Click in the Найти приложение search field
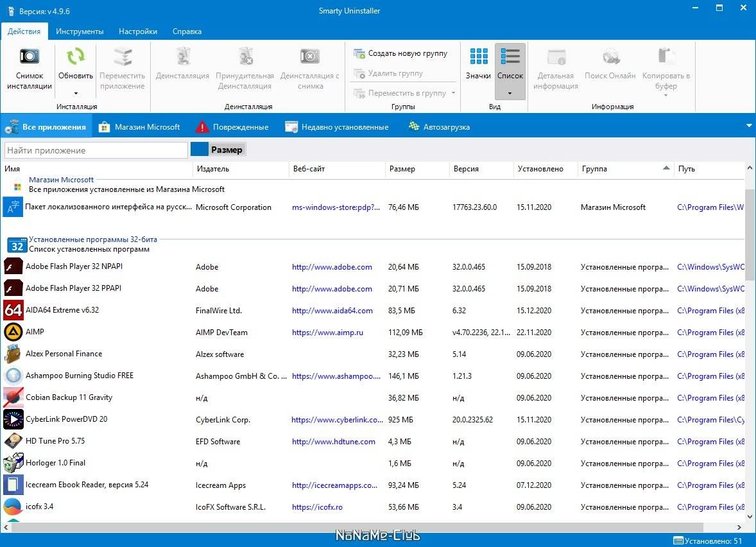This screenshot has width=756, height=547. coord(96,150)
